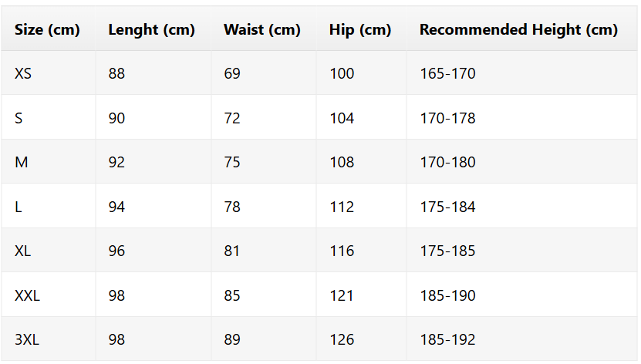641x364 pixels.
Task: Click the 185-192 height cell
Action: tap(447, 339)
